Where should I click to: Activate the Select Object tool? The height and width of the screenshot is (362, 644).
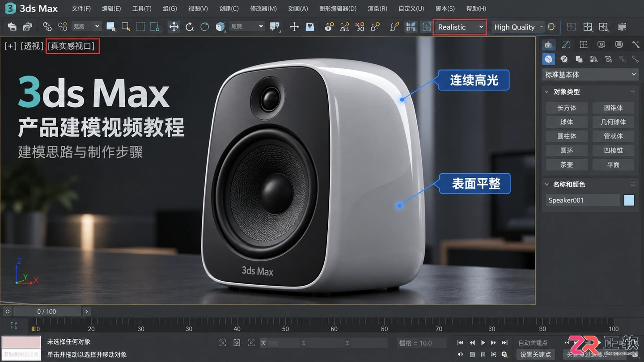coord(110,27)
